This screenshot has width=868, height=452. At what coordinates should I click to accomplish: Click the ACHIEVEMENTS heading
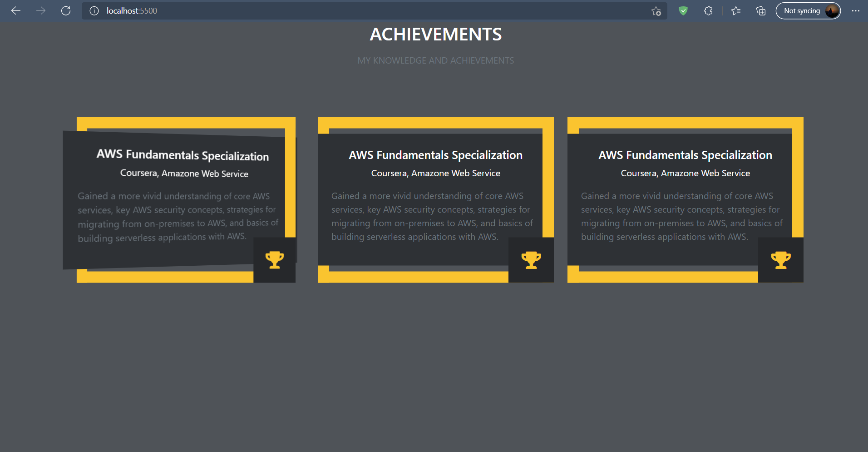pyautogui.click(x=436, y=35)
